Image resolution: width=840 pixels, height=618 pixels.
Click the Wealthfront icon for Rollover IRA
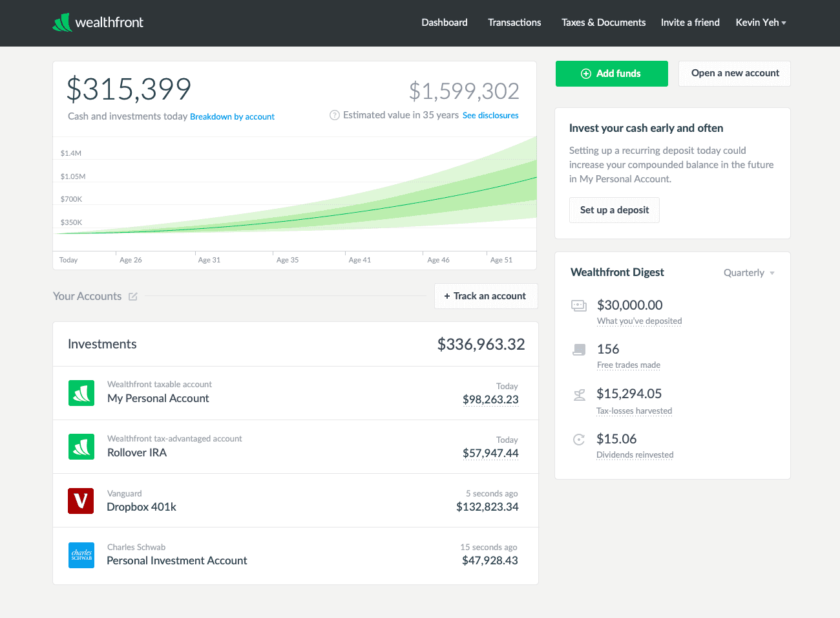point(81,447)
